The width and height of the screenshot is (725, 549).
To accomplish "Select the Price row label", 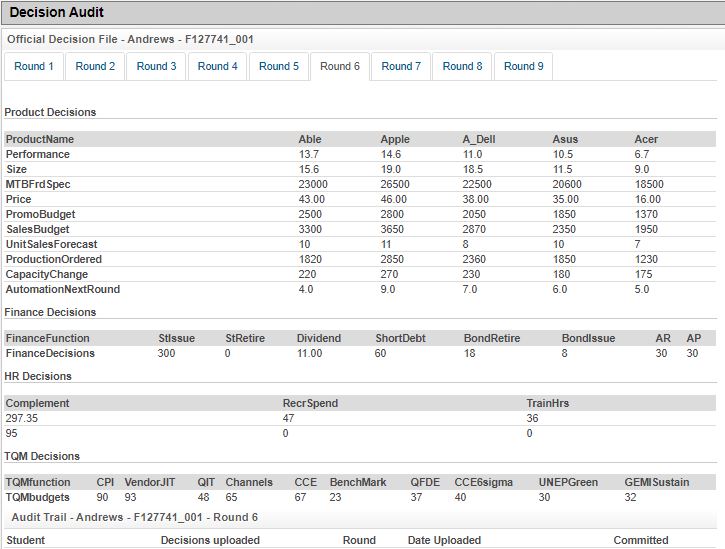I will (x=19, y=200).
